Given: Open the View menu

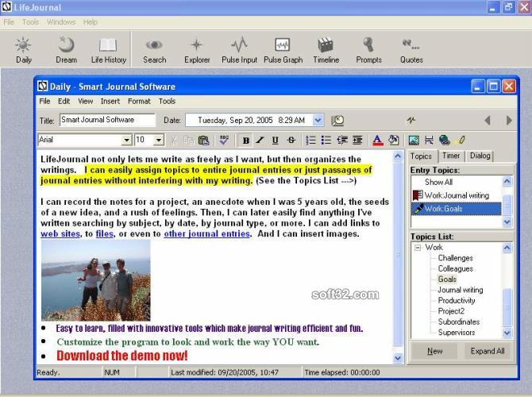Looking at the screenshot, I should (x=85, y=101).
